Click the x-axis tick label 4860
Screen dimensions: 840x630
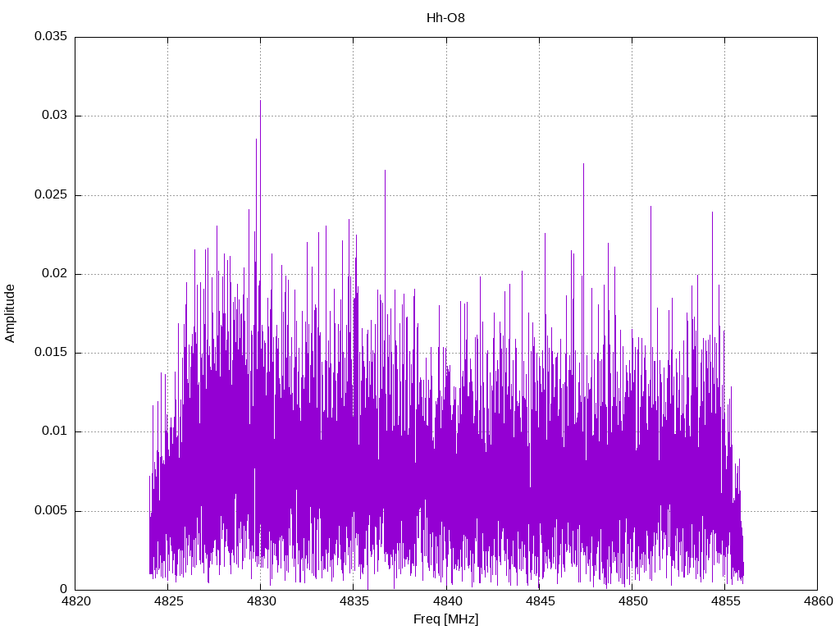pos(819,601)
